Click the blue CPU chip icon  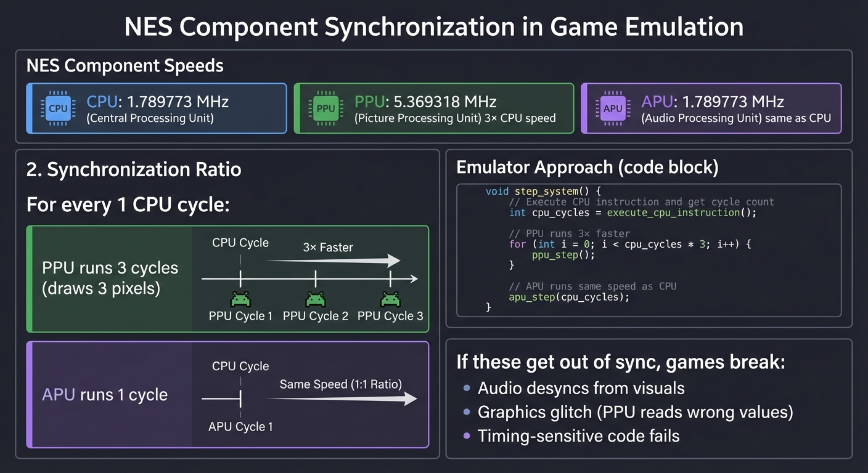[x=57, y=108]
